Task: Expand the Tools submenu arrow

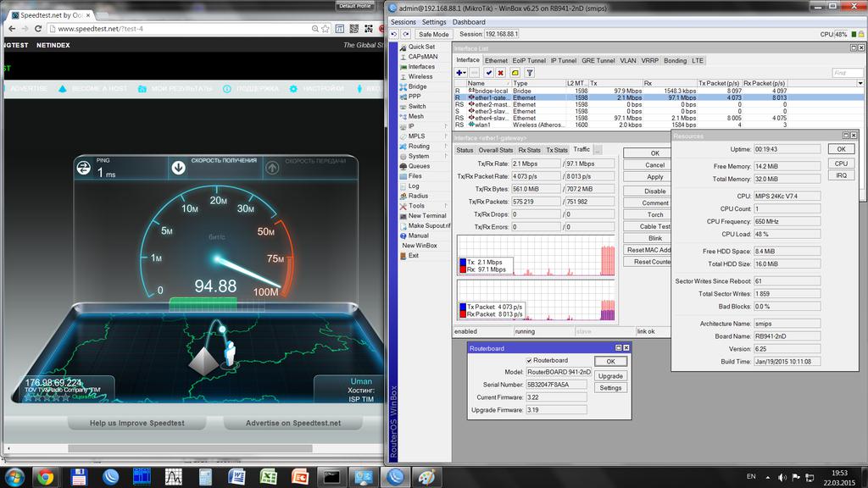Action: click(x=446, y=206)
